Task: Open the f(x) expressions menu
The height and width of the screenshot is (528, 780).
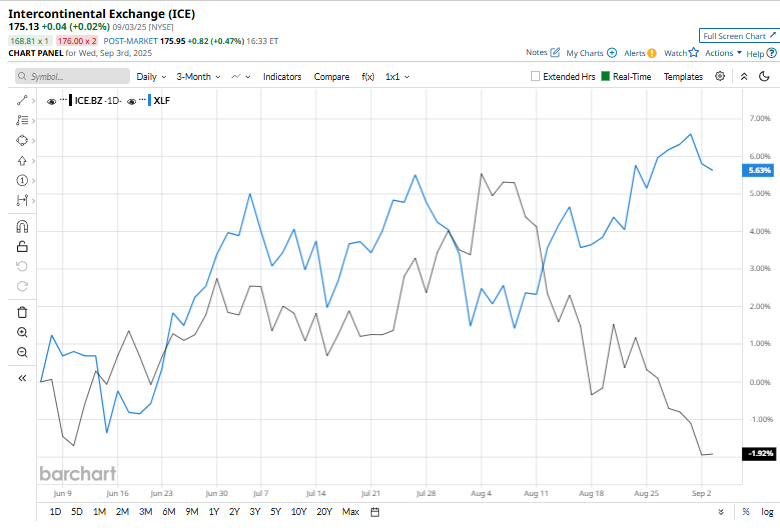Action: tap(368, 77)
